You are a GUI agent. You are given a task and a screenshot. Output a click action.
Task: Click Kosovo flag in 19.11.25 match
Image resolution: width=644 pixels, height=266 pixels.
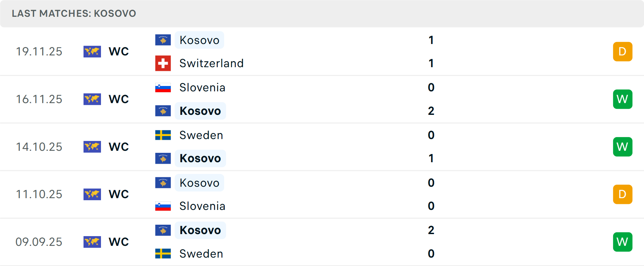(x=163, y=40)
